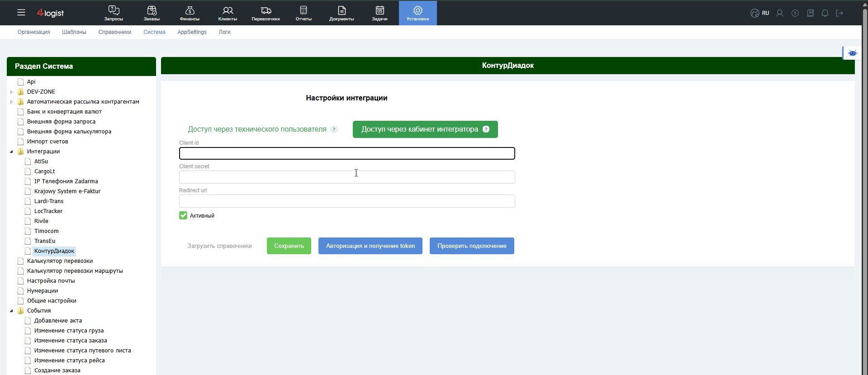Click the dollar currency icon

[795, 13]
